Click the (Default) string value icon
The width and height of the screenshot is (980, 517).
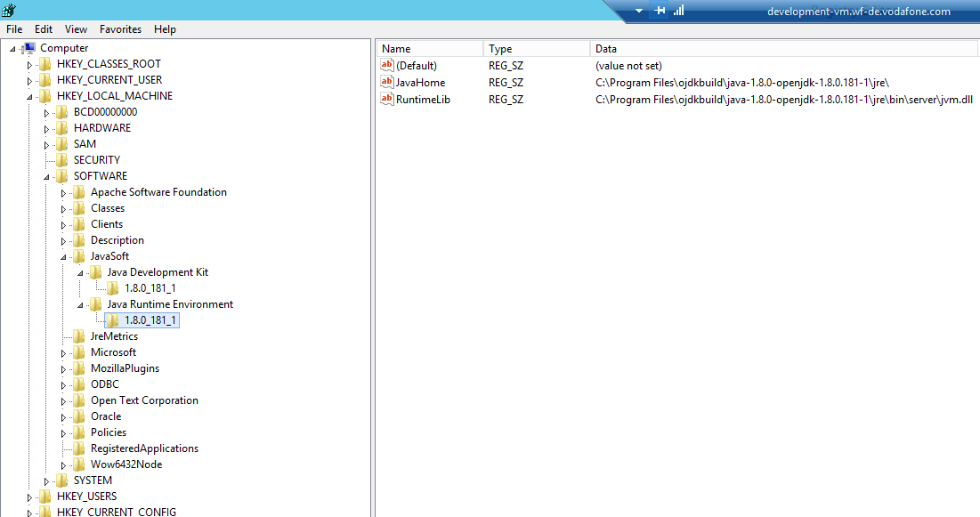click(x=387, y=65)
